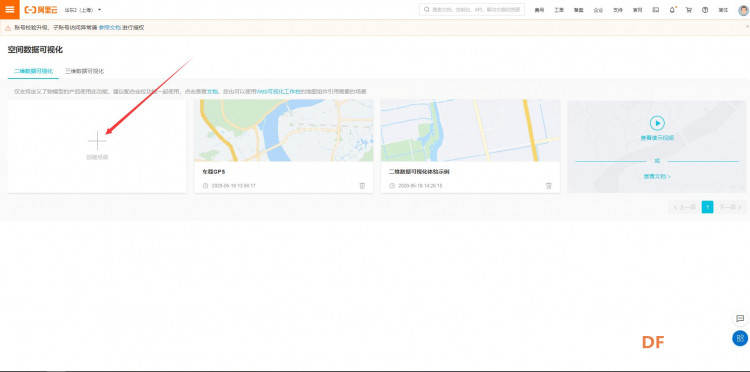The image size is (750, 372).
Task: Select page 1 in pagination
Action: (707, 207)
